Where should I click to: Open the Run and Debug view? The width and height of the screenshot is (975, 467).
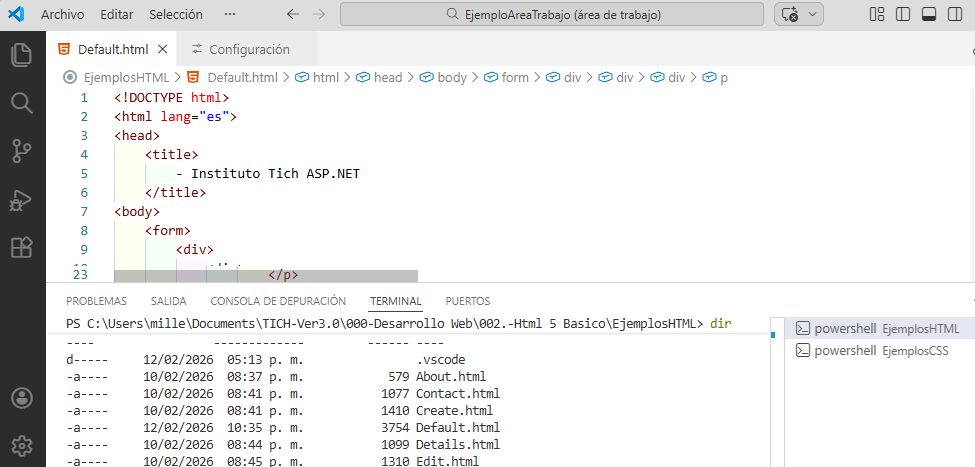(x=21, y=200)
